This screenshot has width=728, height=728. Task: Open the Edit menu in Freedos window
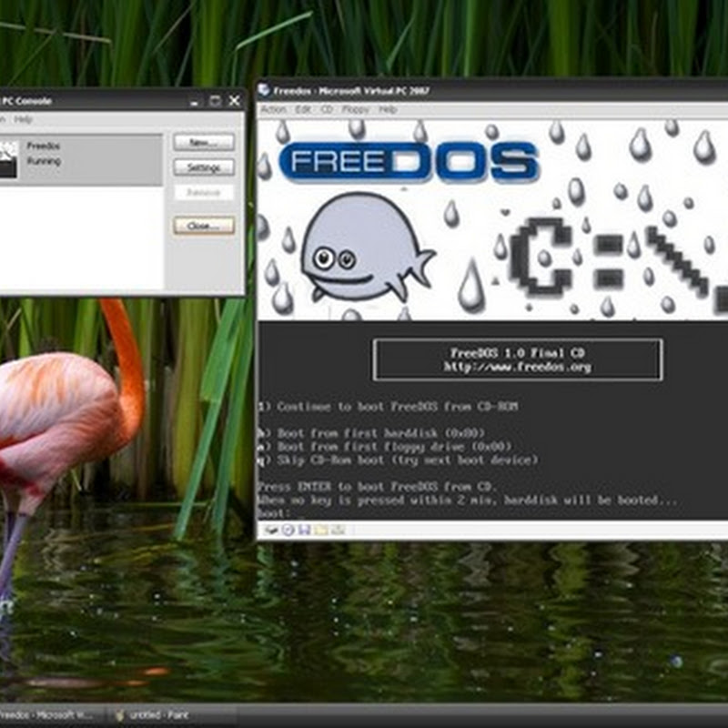303,109
